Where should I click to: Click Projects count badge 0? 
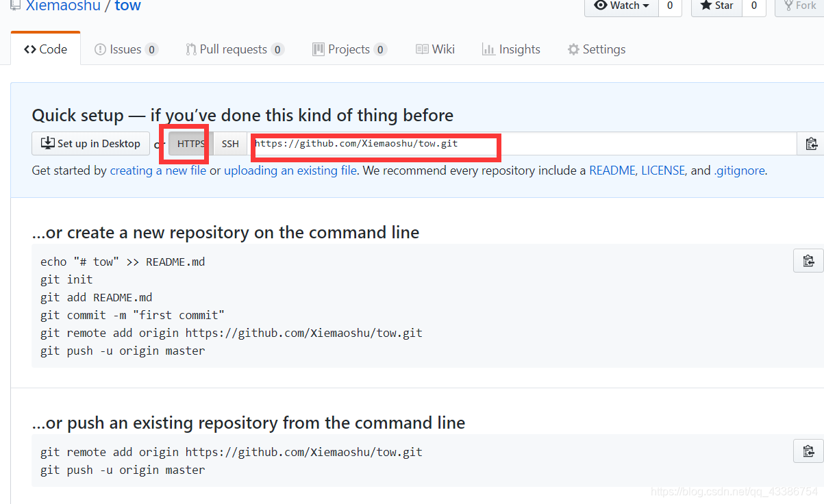380,49
